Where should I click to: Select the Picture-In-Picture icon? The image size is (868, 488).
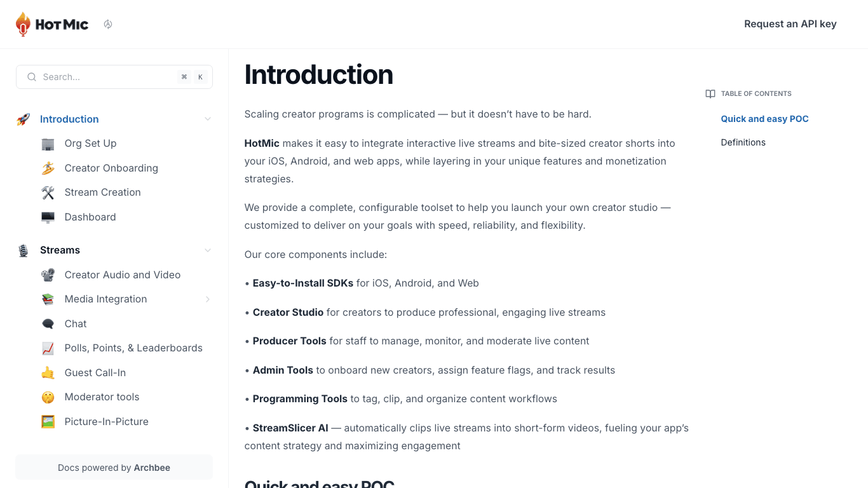48,421
